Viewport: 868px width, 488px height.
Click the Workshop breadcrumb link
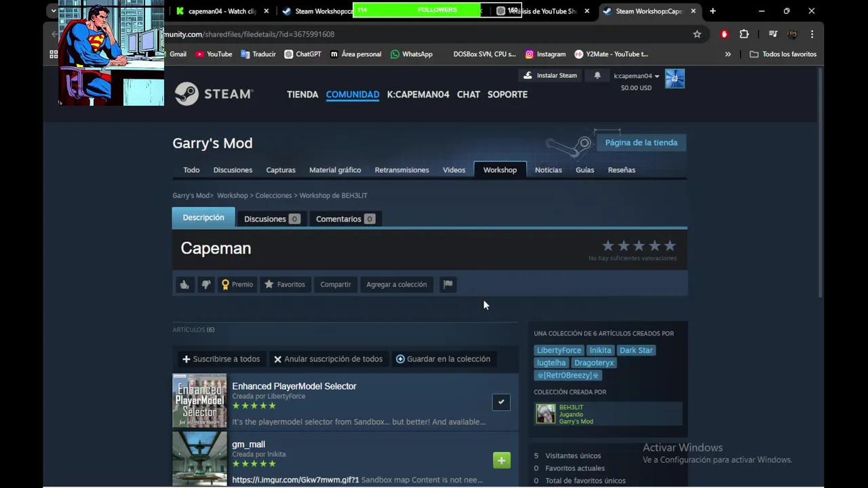(233, 195)
